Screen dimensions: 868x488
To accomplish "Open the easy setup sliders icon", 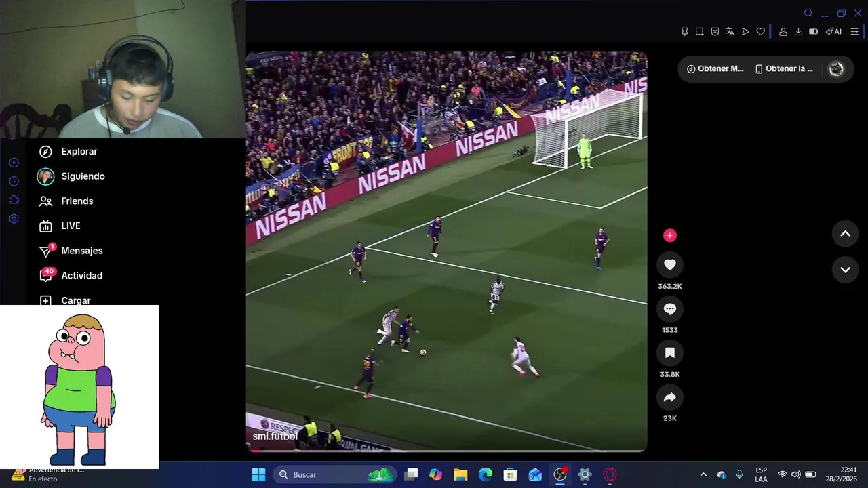I will [x=854, y=32].
